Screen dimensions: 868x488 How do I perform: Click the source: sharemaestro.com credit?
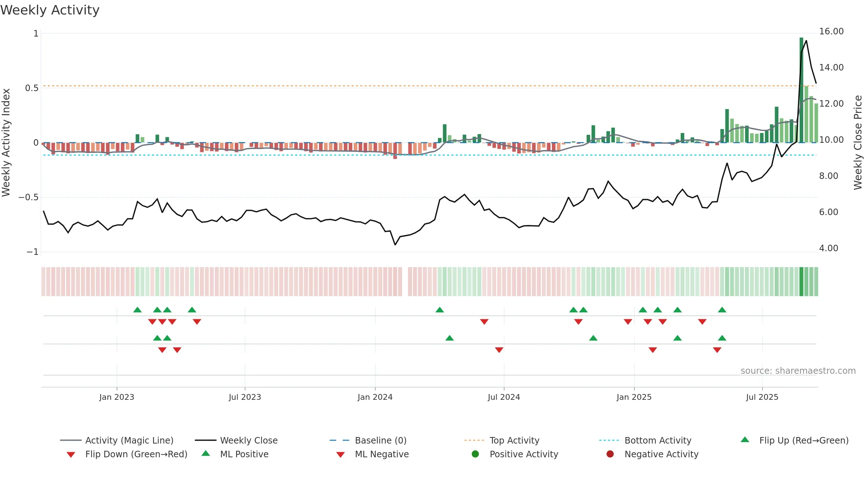pyautogui.click(x=798, y=371)
